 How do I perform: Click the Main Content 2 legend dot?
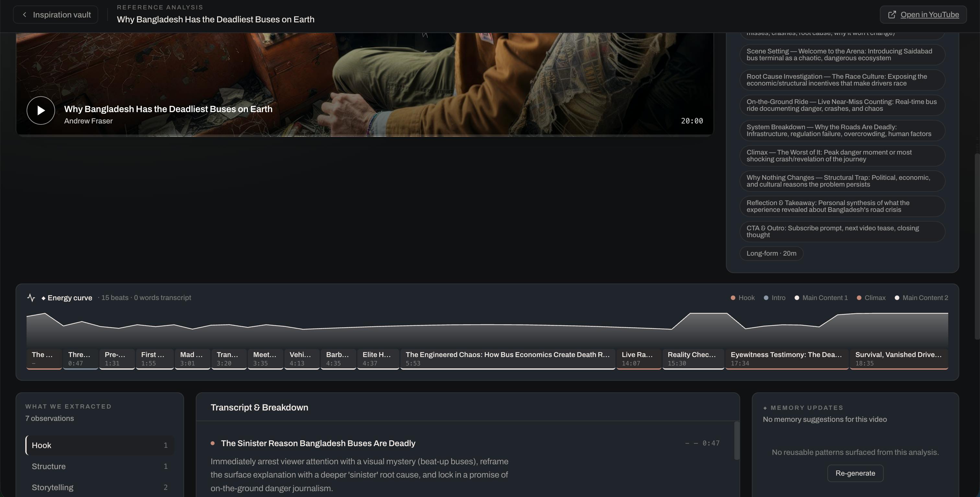897,298
